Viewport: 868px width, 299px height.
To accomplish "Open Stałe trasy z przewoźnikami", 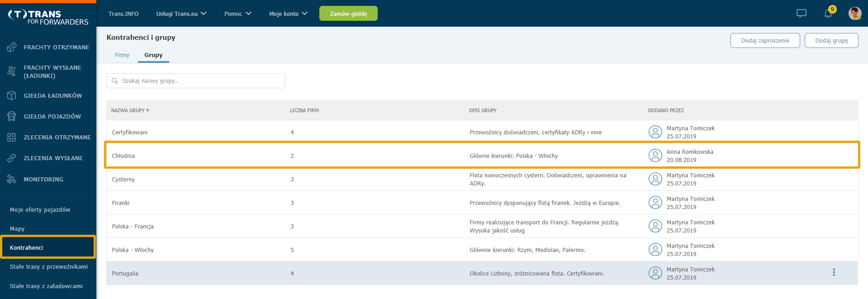I will pyautogui.click(x=49, y=267).
